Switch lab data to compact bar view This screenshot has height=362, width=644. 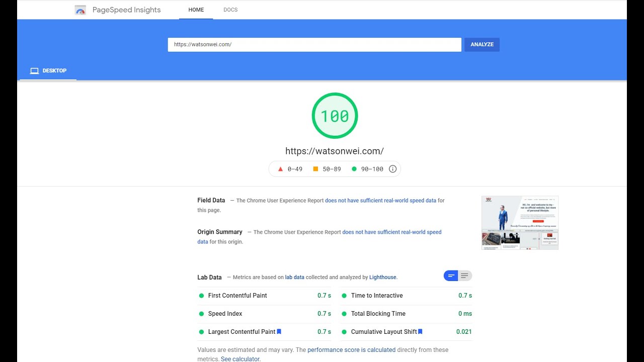tap(451, 276)
